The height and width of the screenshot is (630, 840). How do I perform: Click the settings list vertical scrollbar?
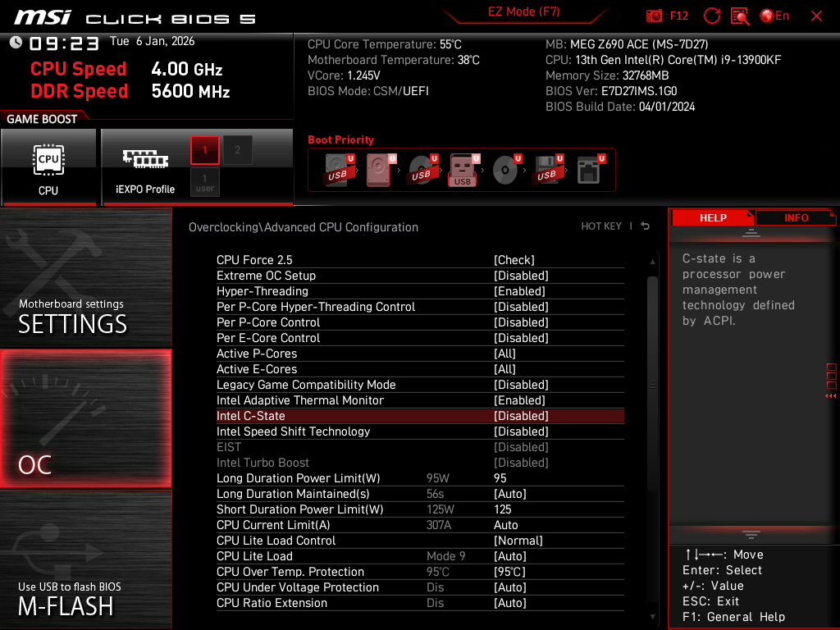pos(653,386)
